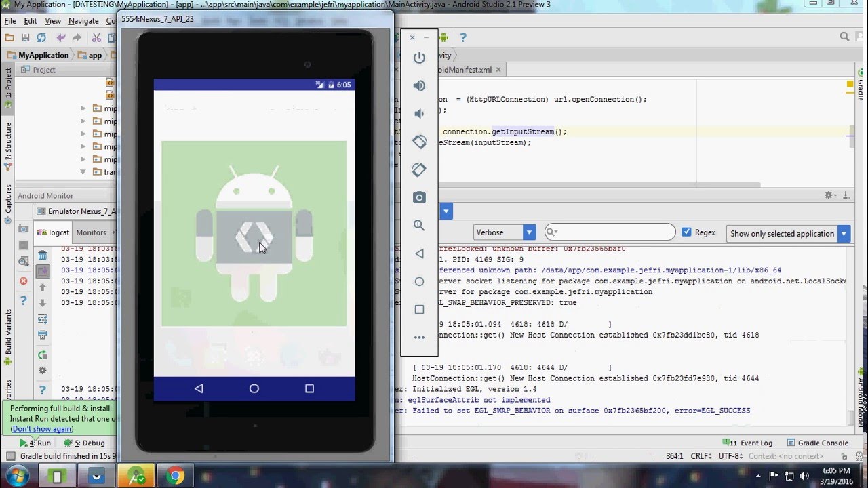Open the 4: Run tool window button

click(35, 443)
